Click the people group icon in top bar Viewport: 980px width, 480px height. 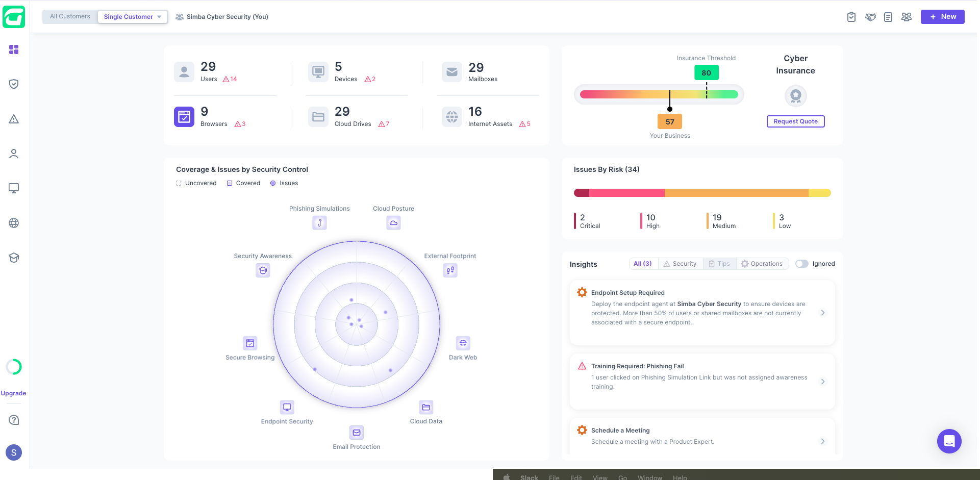click(x=907, y=17)
